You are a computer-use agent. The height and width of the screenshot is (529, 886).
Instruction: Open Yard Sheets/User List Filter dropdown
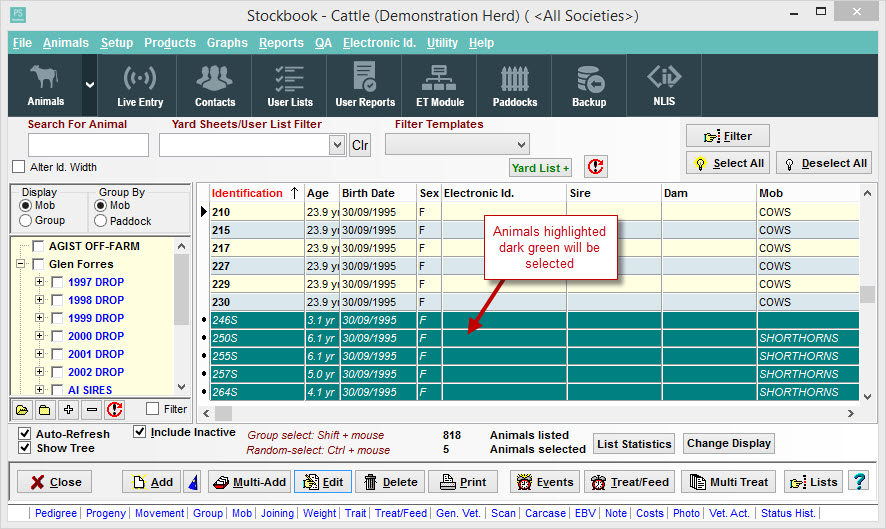point(337,145)
